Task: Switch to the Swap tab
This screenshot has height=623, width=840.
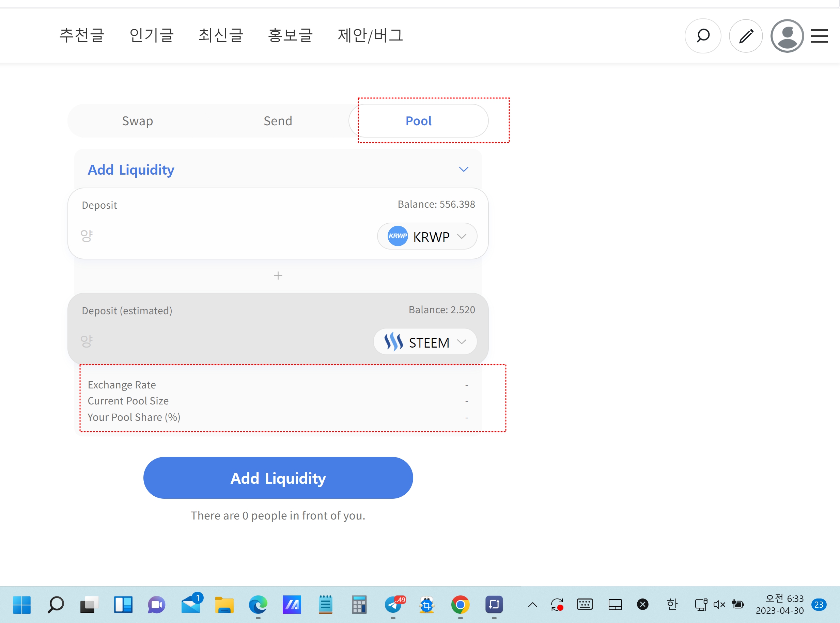Action: click(x=137, y=121)
